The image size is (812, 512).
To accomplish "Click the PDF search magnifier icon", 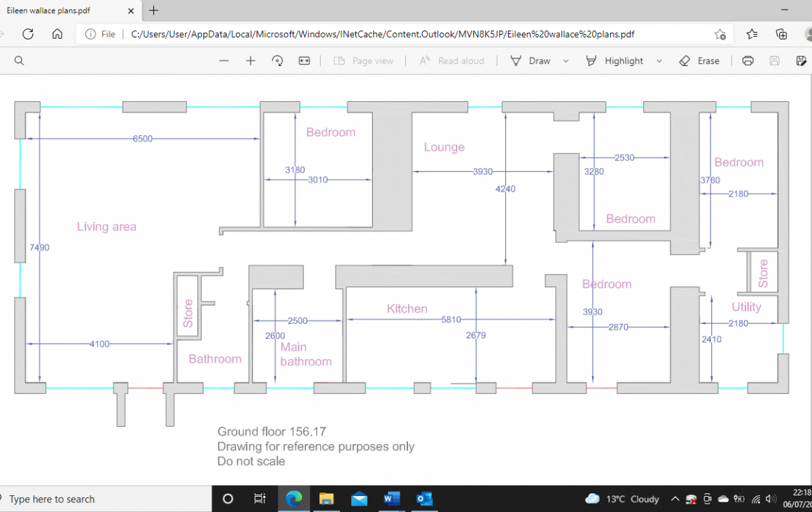I will click(19, 61).
